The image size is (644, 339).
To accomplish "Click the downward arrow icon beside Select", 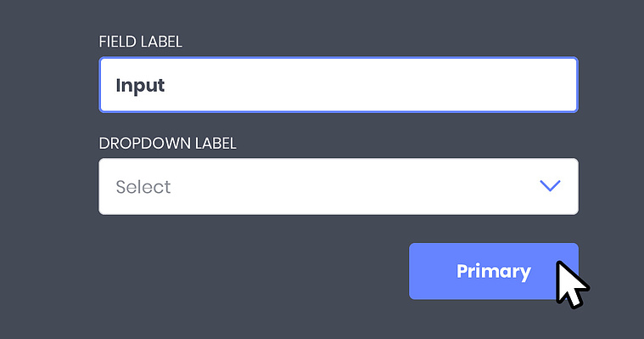I will (550, 185).
